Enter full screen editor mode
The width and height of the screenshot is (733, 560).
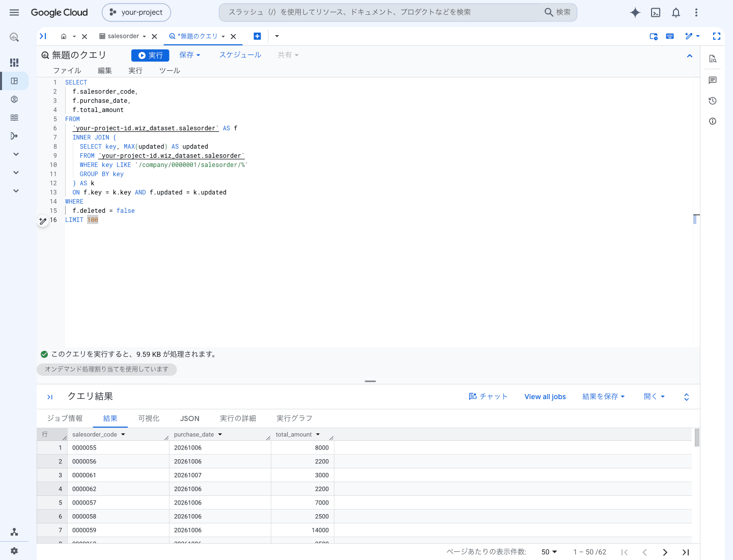coord(717,36)
